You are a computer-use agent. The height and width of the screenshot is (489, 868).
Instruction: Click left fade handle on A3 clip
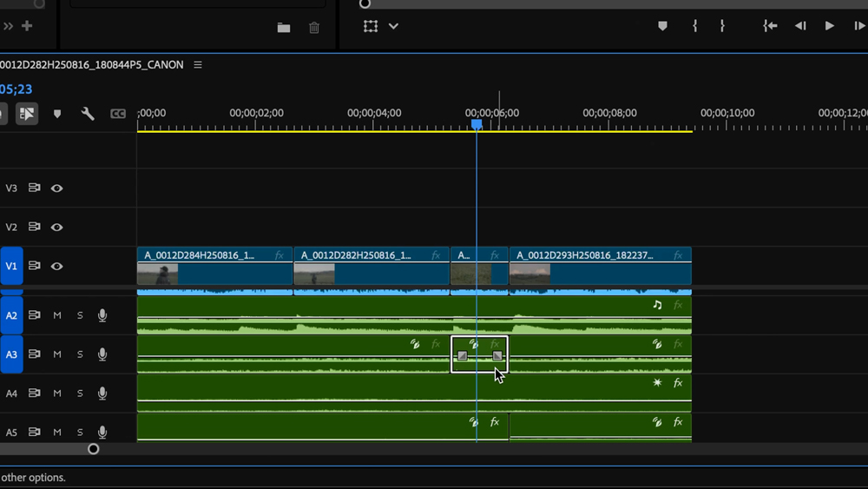coord(463,356)
